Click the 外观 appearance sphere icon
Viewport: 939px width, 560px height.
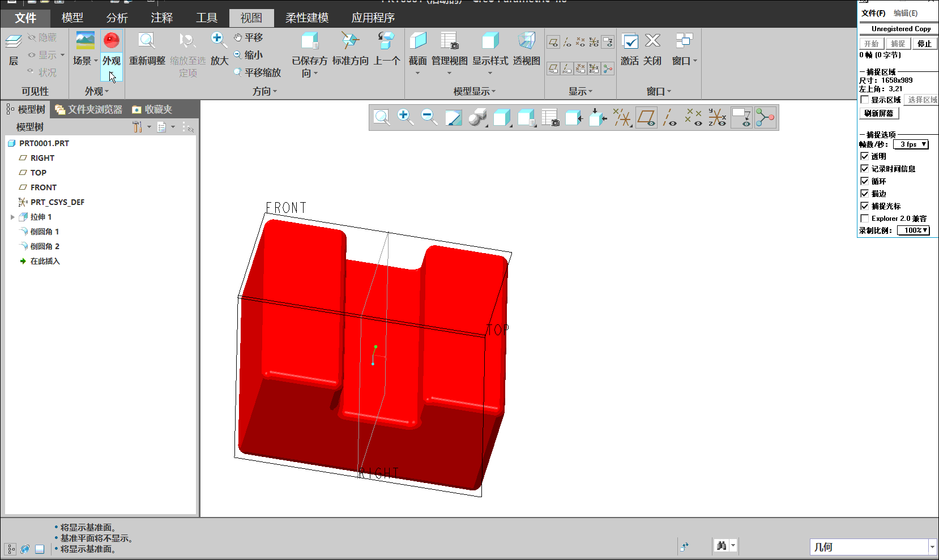click(x=112, y=40)
